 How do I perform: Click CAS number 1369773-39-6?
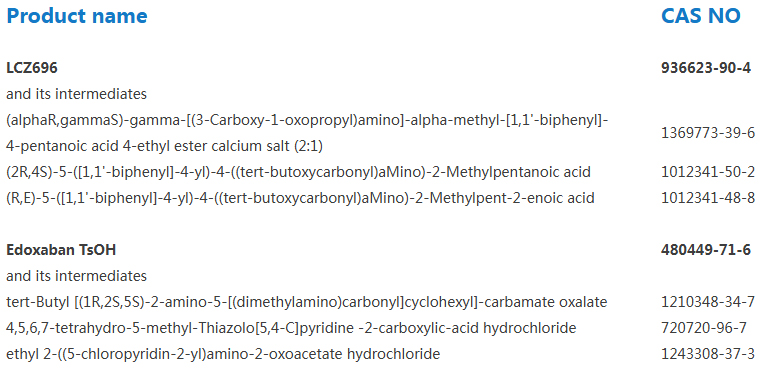(x=708, y=133)
